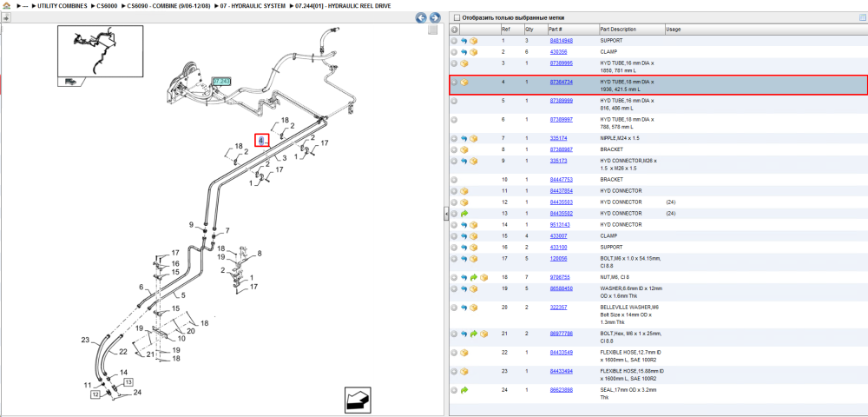Open the CS6000 breadcrumb
This screenshot has width=868, height=417.
[106, 5]
